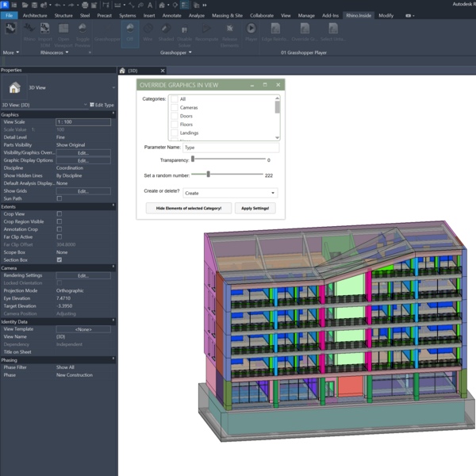Image resolution: width=476 pixels, height=476 pixels.
Task: Check the Landings category checkbox
Action: (x=175, y=133)
